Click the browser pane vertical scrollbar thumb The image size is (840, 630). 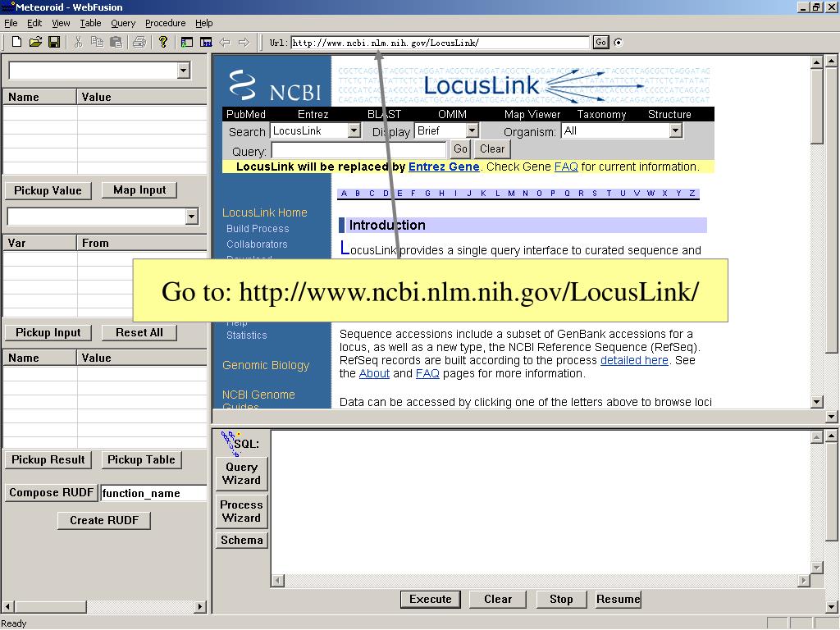(x=817, y=106)
